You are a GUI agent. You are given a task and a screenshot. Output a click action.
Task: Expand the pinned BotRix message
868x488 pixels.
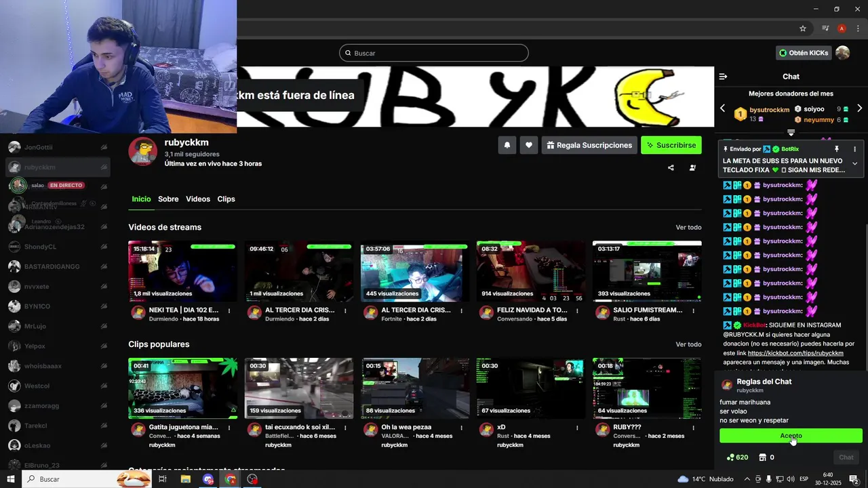pos(854,163)
